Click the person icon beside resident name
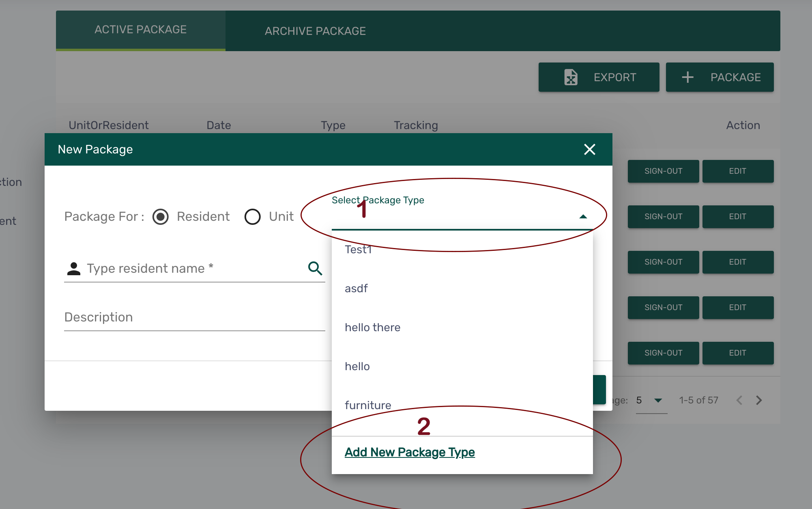Viewport: 812px width, 509px height. pos(73,268)
